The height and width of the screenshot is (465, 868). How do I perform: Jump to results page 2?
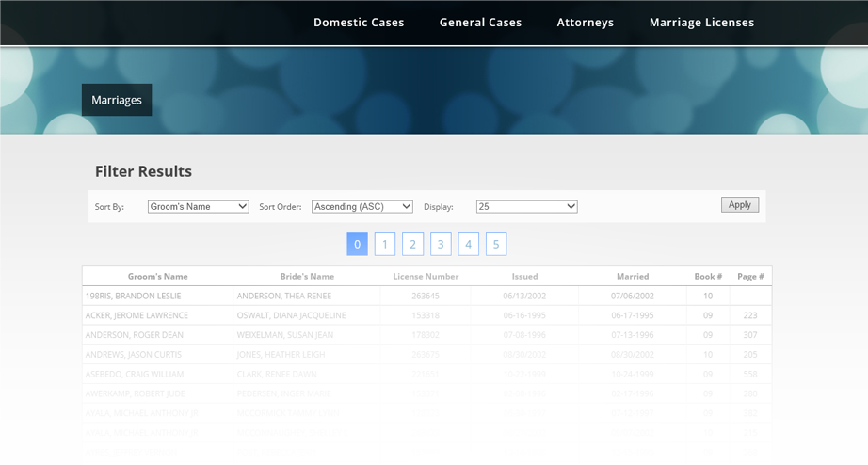point(412,244)
